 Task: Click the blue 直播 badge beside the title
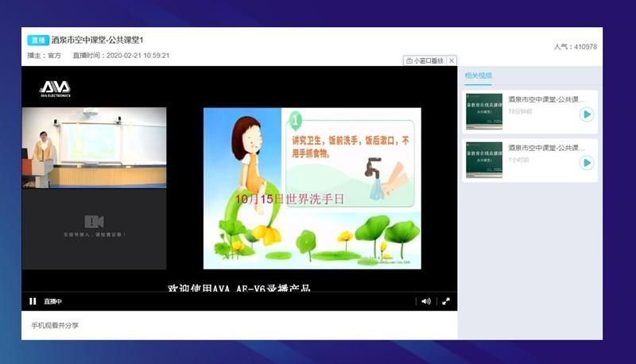(37, 40)
